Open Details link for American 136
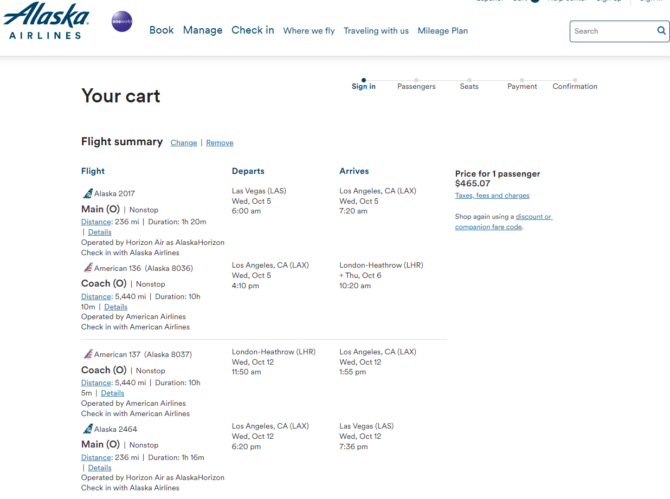 click(116, 307)
